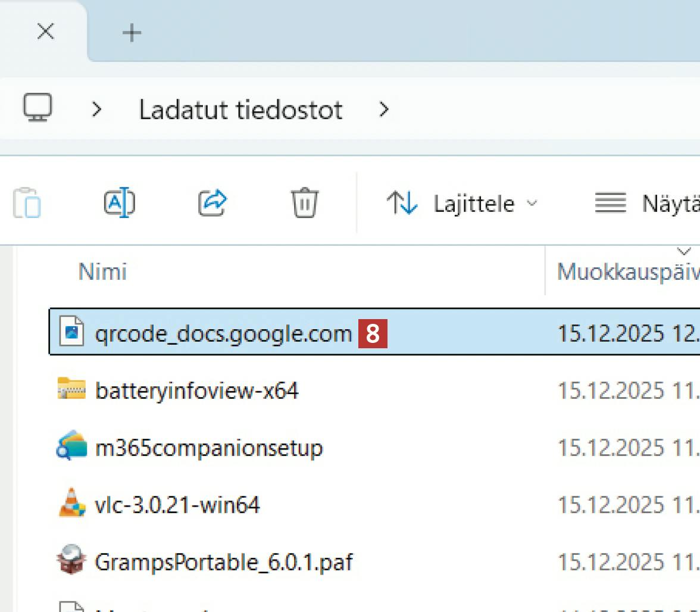Click the qrcode image file icon

[71, 332]
